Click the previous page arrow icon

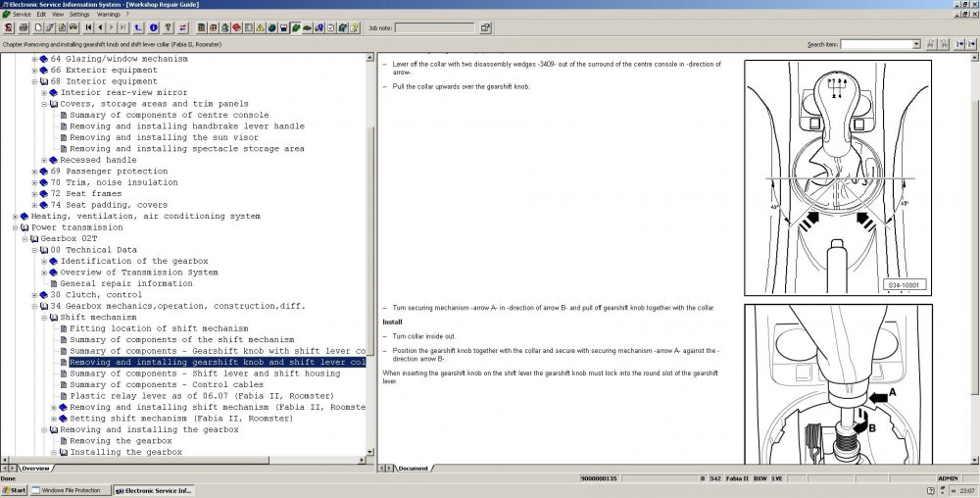tap(100, 27)
